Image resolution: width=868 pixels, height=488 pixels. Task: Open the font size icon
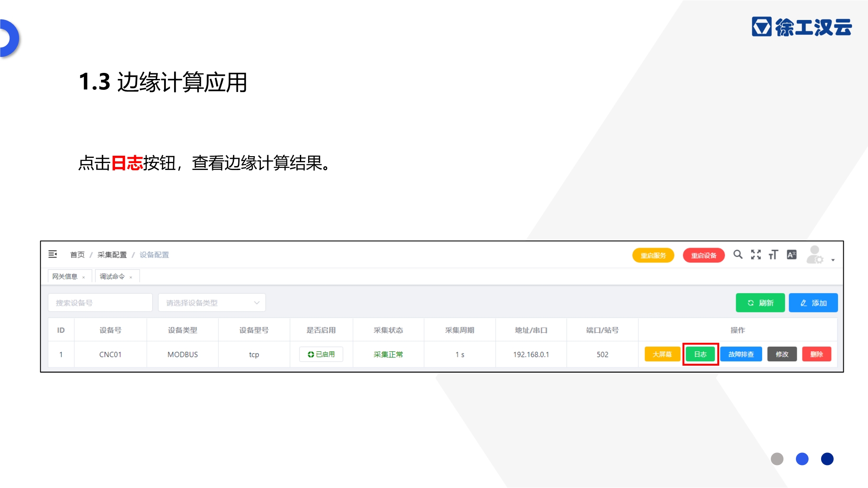(x=773, y=255)
